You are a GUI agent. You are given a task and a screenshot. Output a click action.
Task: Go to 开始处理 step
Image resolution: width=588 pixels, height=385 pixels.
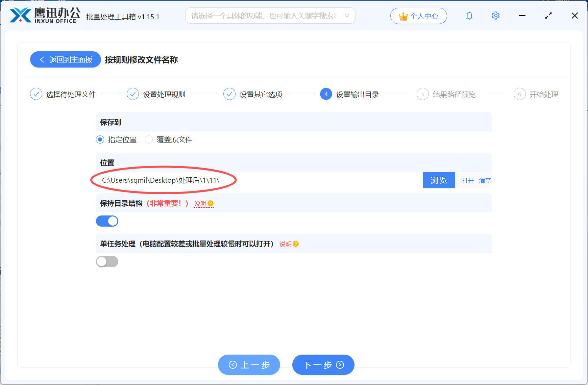(544, 94)
